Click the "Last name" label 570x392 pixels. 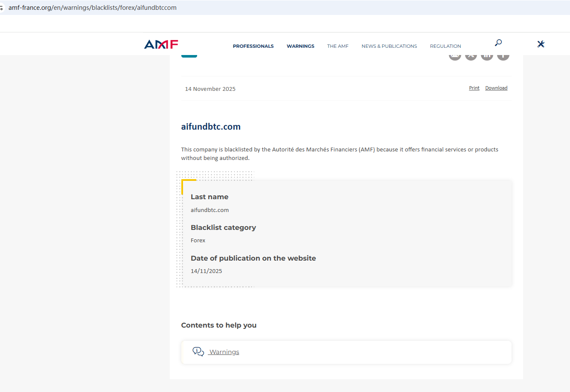click(x=209, y=197)
